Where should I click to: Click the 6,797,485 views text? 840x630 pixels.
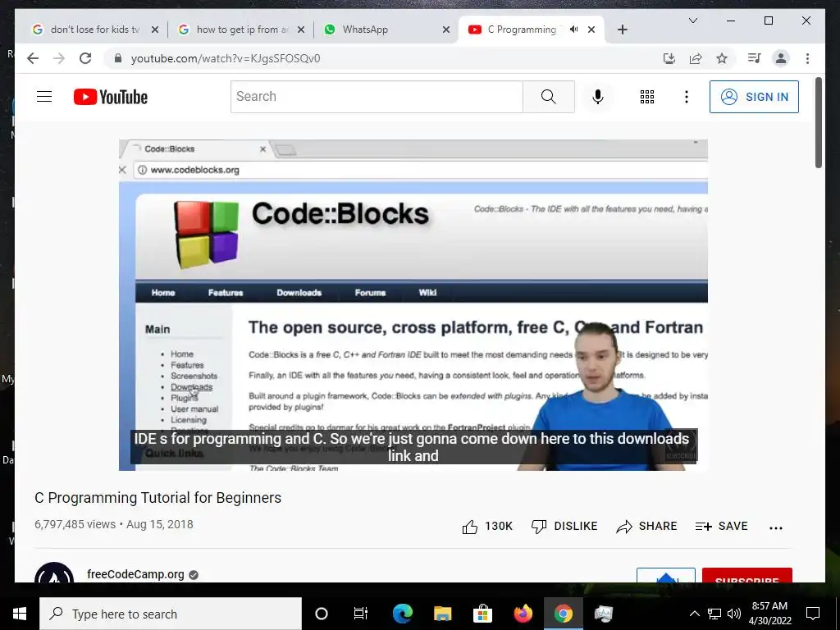pyautogui.click(x=75, y=524)
